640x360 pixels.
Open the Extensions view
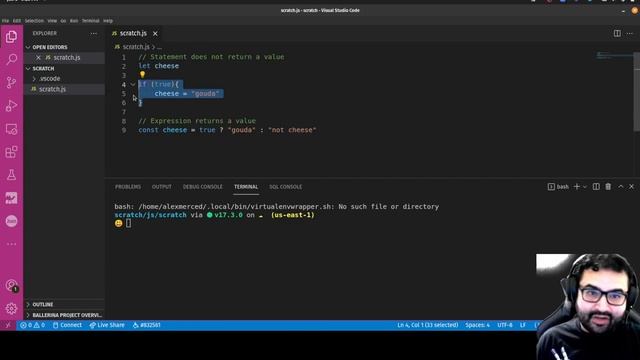pos(11,152)
